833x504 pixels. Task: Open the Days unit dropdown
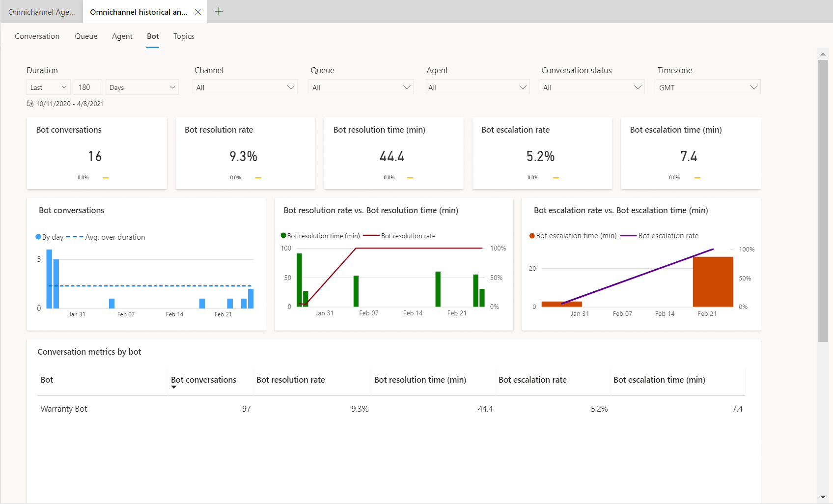tap(142, 87)
